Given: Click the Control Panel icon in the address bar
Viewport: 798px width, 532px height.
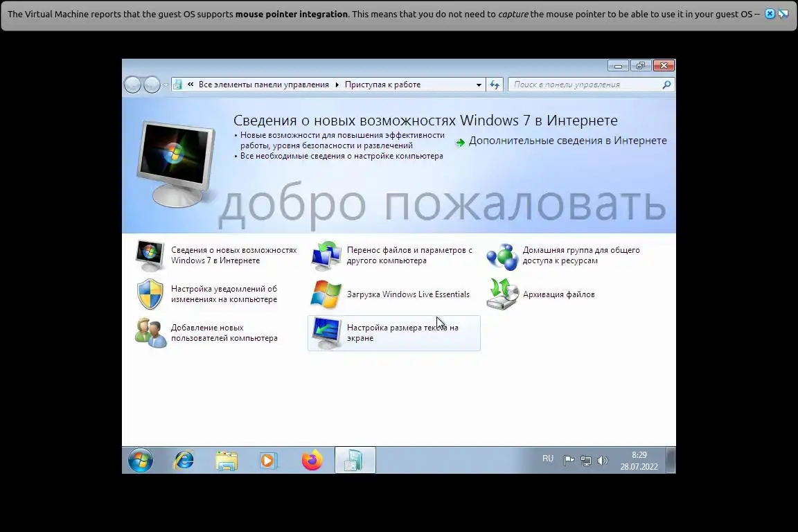Looking at the screenshot, I should pos(177,85).
